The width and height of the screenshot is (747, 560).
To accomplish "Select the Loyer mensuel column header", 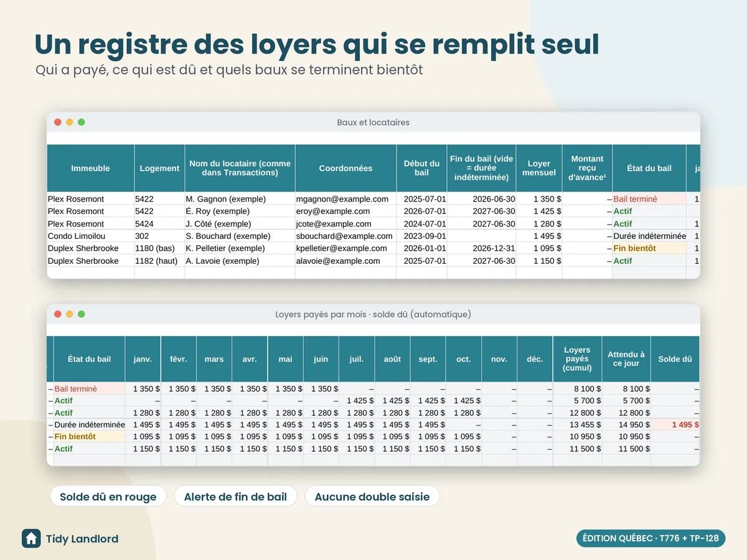I will coord(539,168).
